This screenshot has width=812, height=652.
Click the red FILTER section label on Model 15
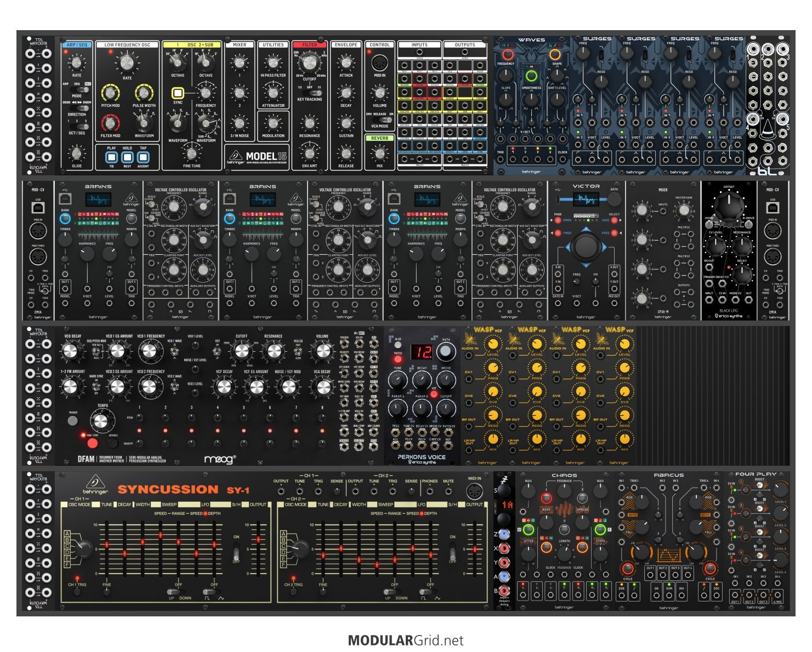pos(309,45)
